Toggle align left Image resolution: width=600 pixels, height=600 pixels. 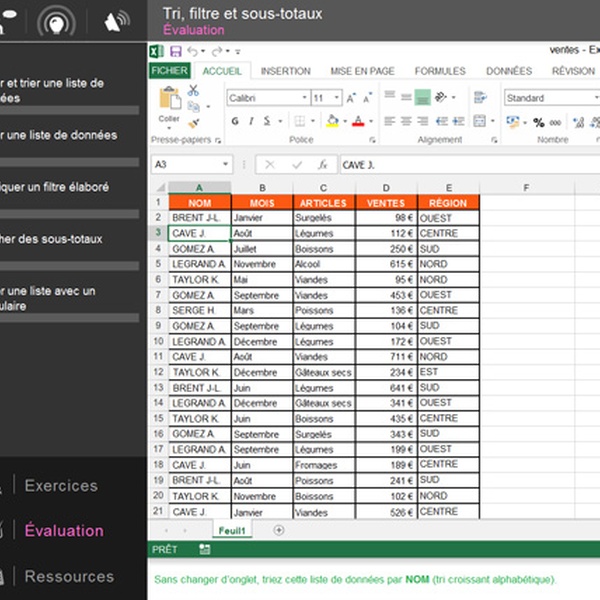(x=390, y=121)
